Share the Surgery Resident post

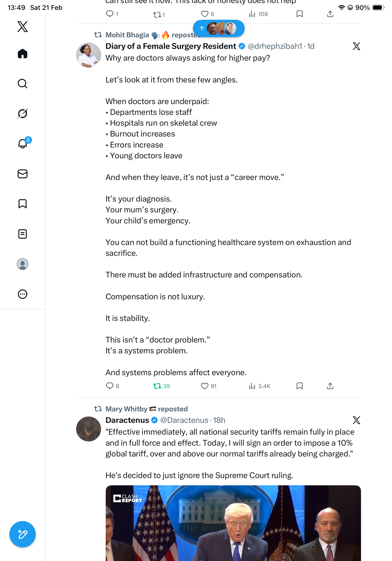[330, 386]
